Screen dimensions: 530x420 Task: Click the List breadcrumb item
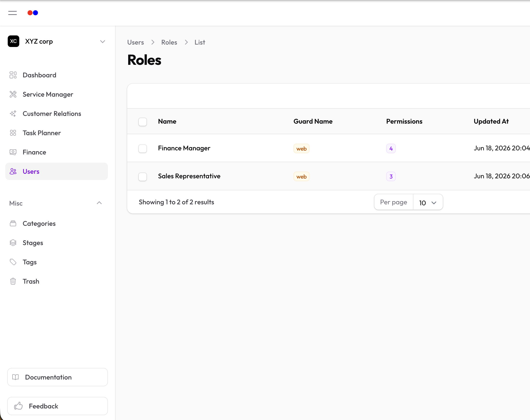pyautogui.click(x=200, y=42)
